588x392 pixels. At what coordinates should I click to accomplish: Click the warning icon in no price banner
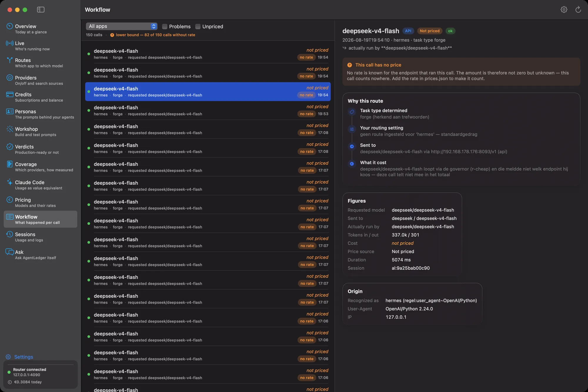(x=350, y=65)
